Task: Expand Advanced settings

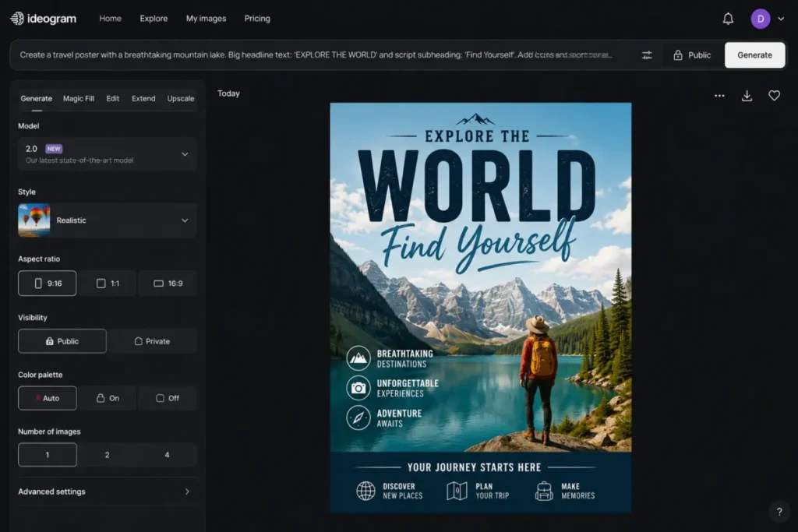Action: [107, 491]
